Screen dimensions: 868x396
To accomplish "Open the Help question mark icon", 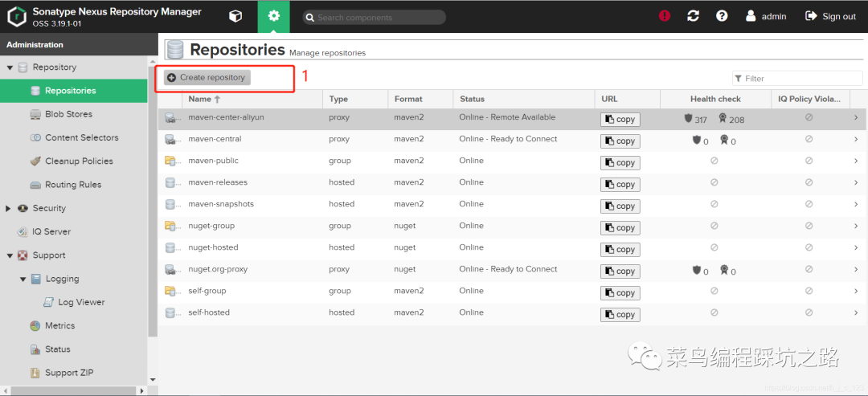I will (x=722, y=16).
